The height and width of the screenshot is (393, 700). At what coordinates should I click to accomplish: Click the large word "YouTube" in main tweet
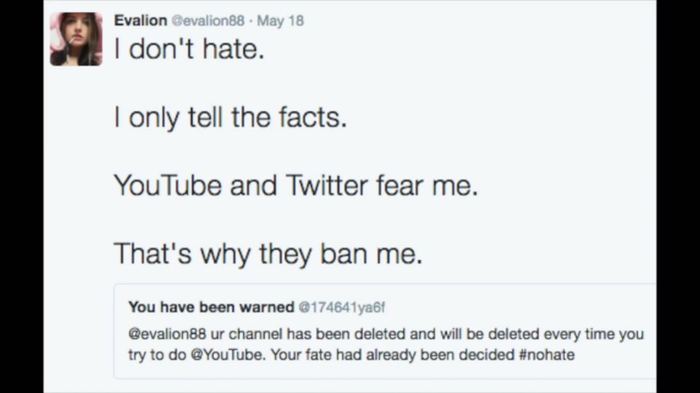point(168,185)
